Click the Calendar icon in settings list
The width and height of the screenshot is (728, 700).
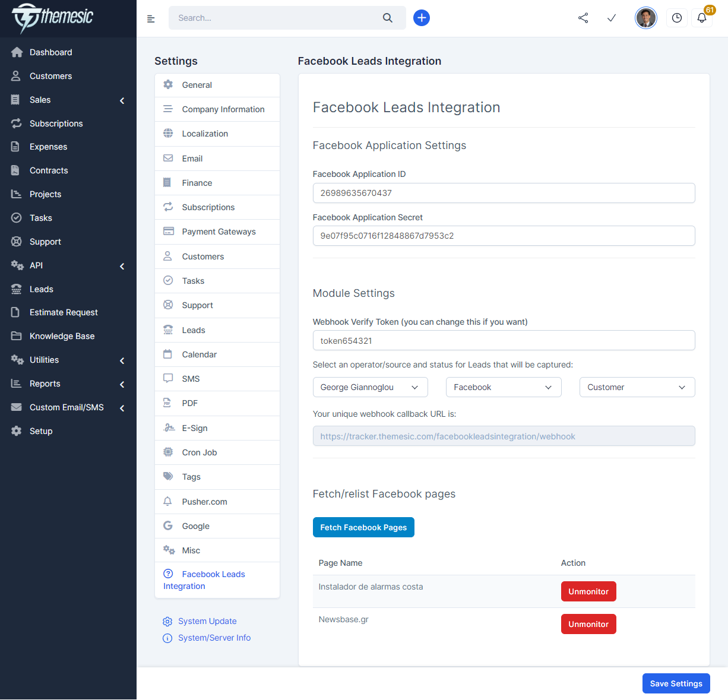(167, 354)
